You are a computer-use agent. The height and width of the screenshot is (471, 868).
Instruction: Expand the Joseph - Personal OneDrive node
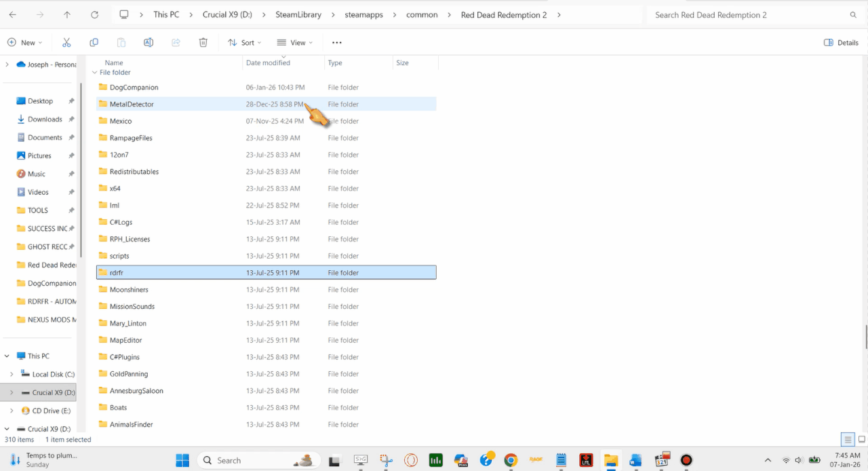tap(7, 64)
